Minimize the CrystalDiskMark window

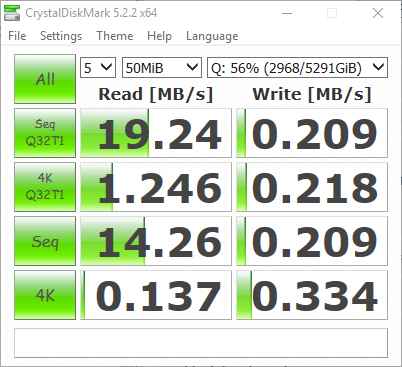pyautogui.click(x=287, y=13)
